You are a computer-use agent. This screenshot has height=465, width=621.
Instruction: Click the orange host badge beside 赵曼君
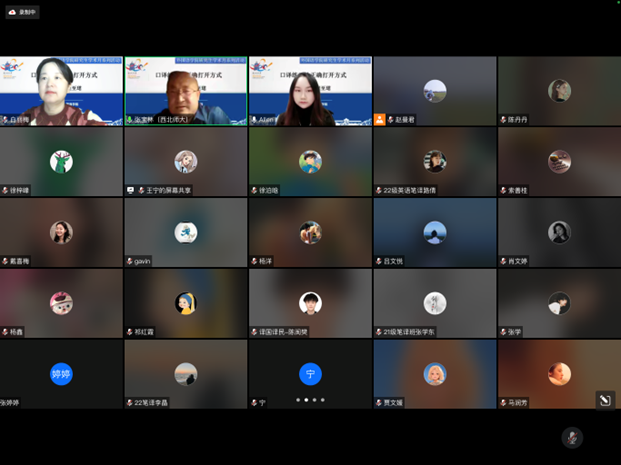(x=380, y=120)
